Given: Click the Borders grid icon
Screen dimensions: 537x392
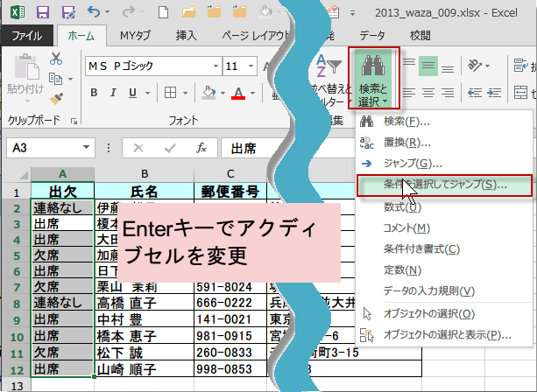Looking at the screenshot, I should click(170, 93).
